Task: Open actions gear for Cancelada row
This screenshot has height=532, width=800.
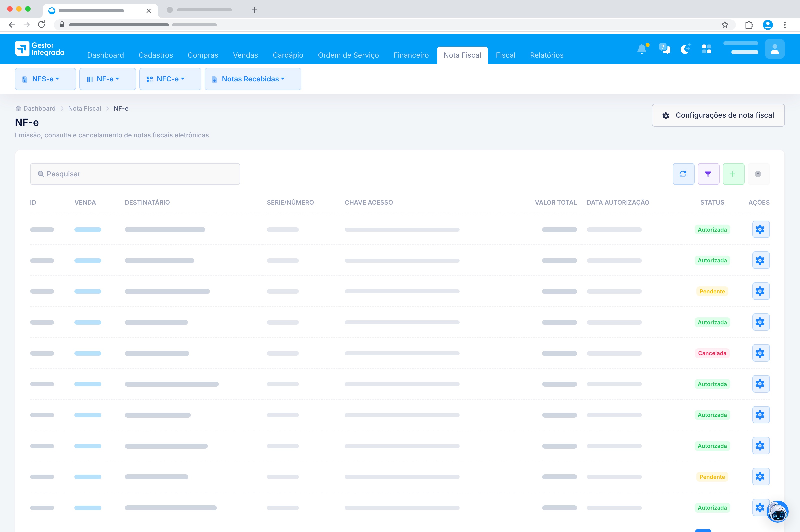Action: [x=761, y=353]
